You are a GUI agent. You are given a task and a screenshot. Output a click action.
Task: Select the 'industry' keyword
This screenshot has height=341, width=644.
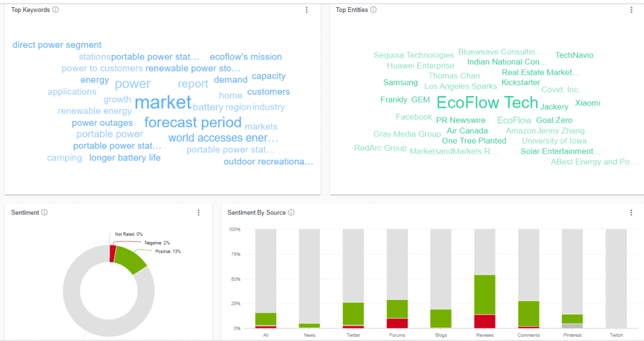pos(268,107)
